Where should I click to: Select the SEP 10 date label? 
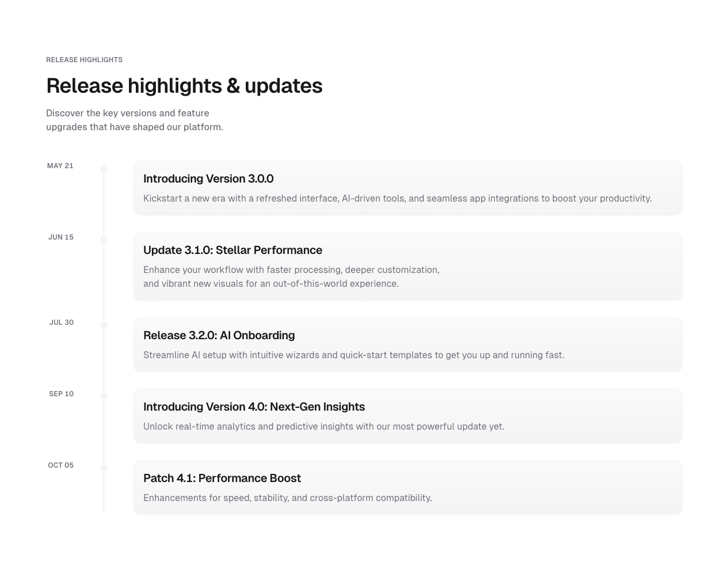pyautogui.click(x=62, y=394)
